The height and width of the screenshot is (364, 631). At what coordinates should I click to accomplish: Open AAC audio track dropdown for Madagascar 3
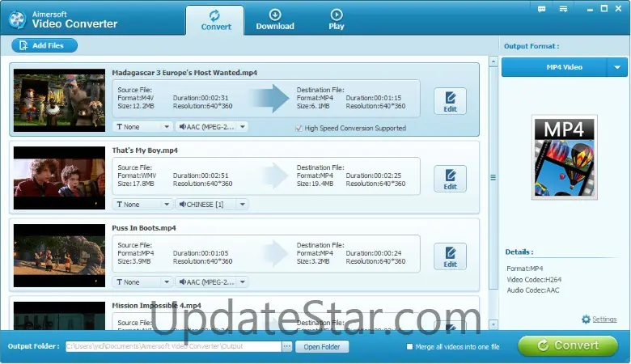212,127
